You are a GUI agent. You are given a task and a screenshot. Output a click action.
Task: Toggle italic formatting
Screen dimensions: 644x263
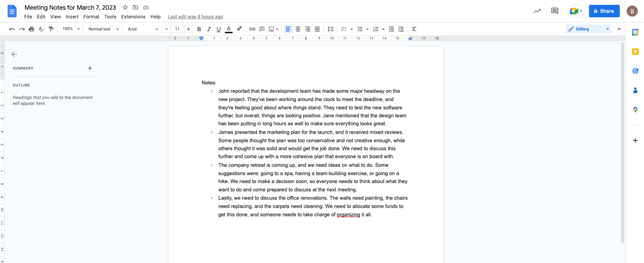(209, 29)
